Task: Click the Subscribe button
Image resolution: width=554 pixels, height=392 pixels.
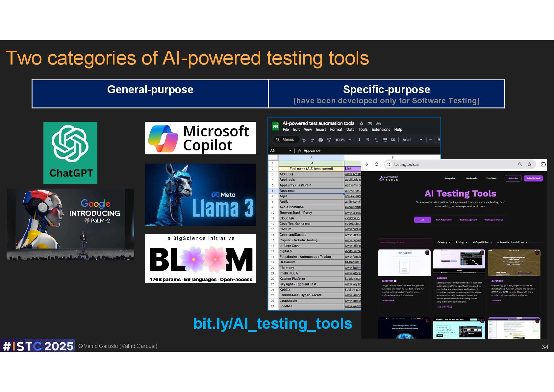Action: pyautogui.click(x=513, y=178)
